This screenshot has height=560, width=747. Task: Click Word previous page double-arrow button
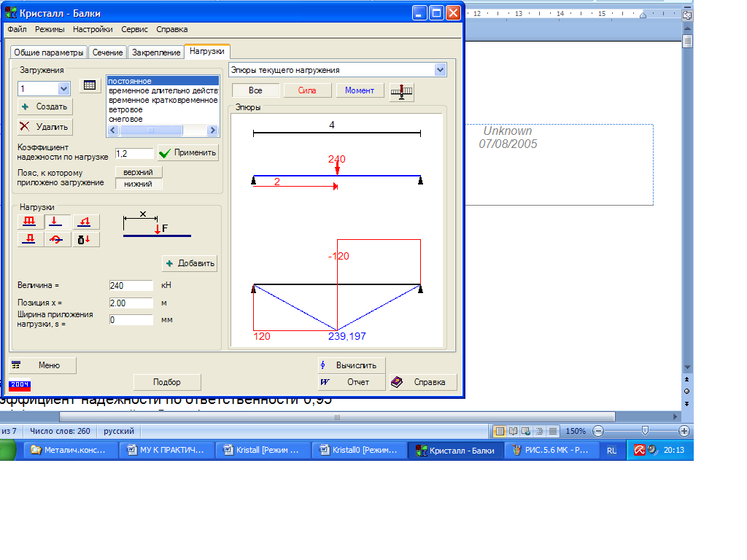coord(687,379)
